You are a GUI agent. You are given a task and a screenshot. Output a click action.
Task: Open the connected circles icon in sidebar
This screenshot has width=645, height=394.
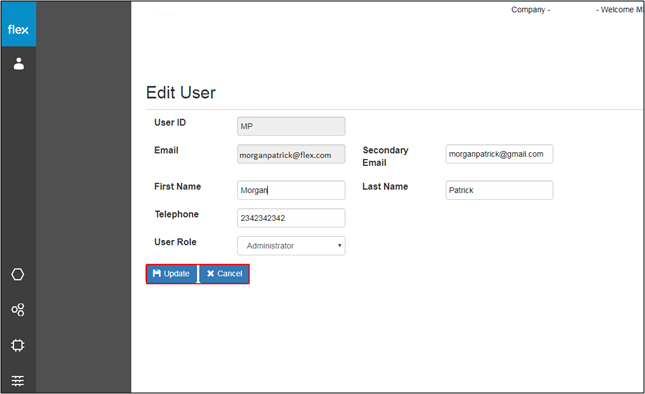pyautogui.click(x=18, y=310)
